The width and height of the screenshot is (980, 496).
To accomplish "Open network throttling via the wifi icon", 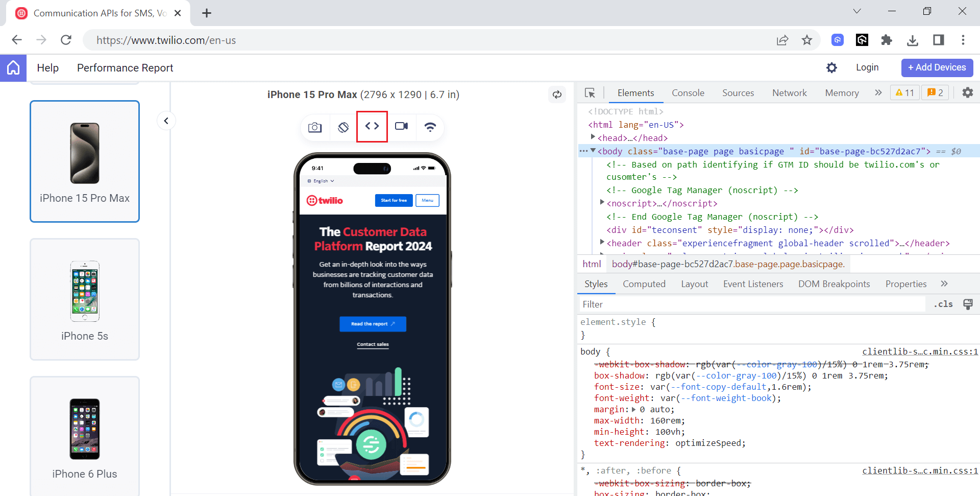I will click(x=430, y=127).
